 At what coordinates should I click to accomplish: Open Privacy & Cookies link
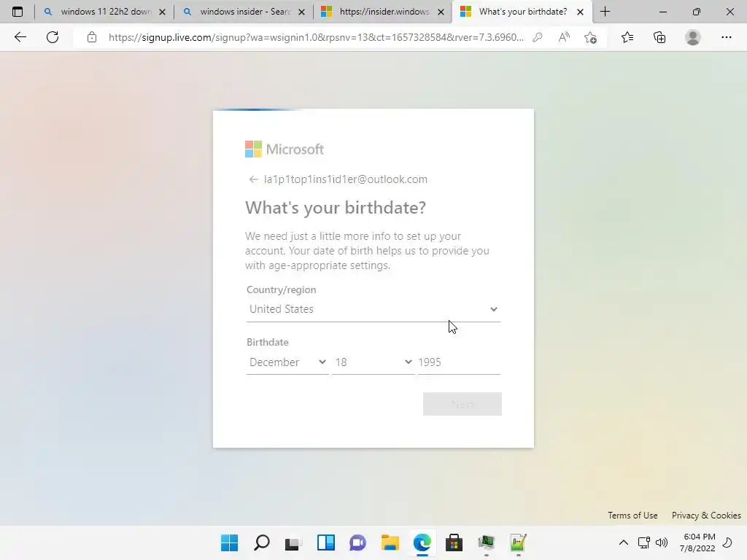pyautogui.click(x=706, y=516)
